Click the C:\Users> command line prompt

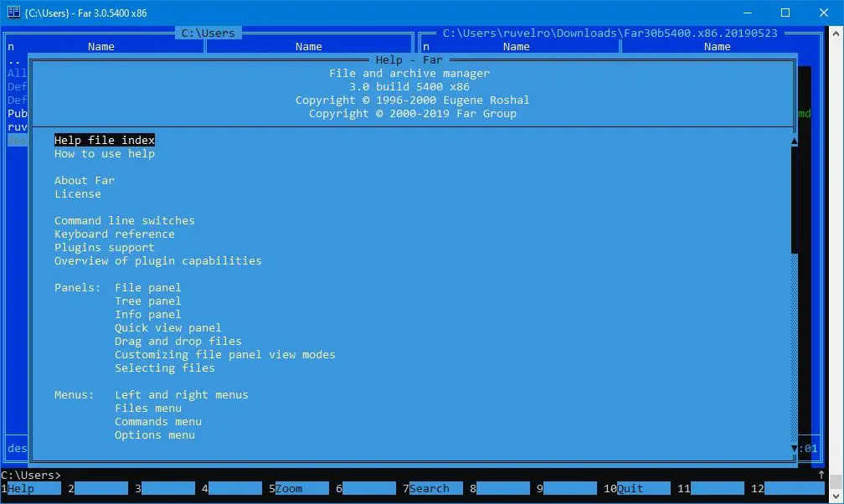[31, 475]
